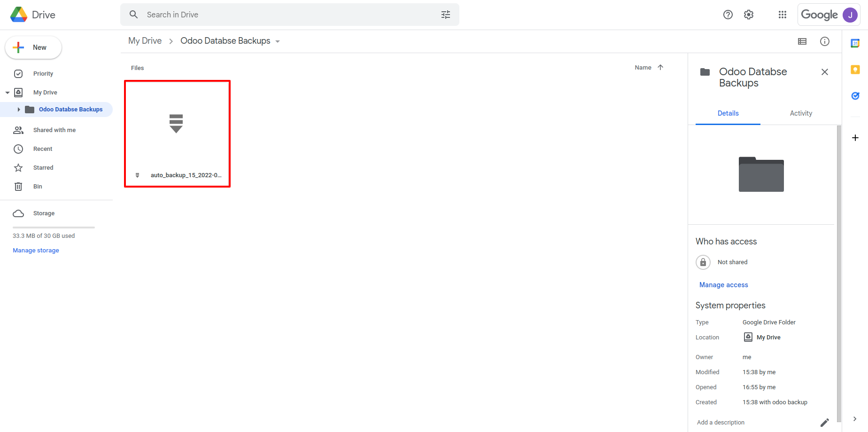
Task: Collapse the My Drive tree arrow
Action: pos(8,93)
